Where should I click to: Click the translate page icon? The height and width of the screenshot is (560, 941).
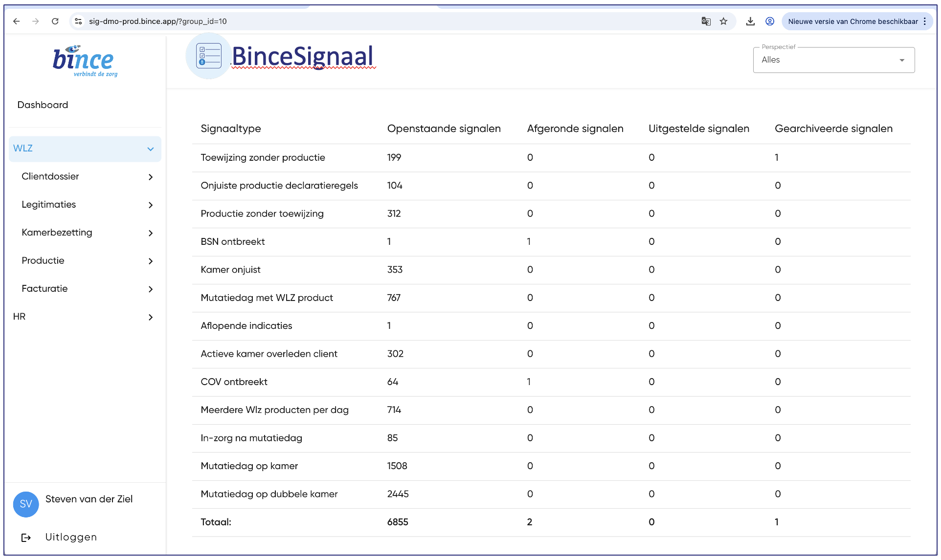click(x=706, y=22)
